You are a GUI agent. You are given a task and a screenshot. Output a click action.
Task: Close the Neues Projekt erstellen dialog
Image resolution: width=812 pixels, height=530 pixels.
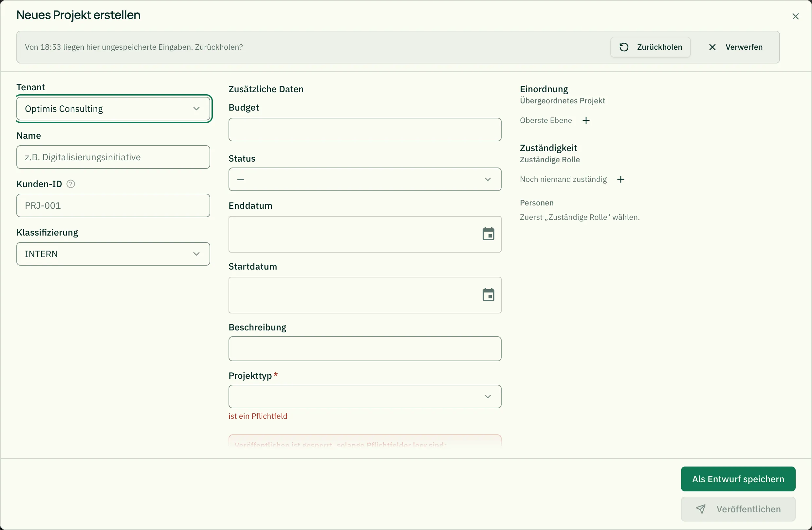(x=795, y=16)
